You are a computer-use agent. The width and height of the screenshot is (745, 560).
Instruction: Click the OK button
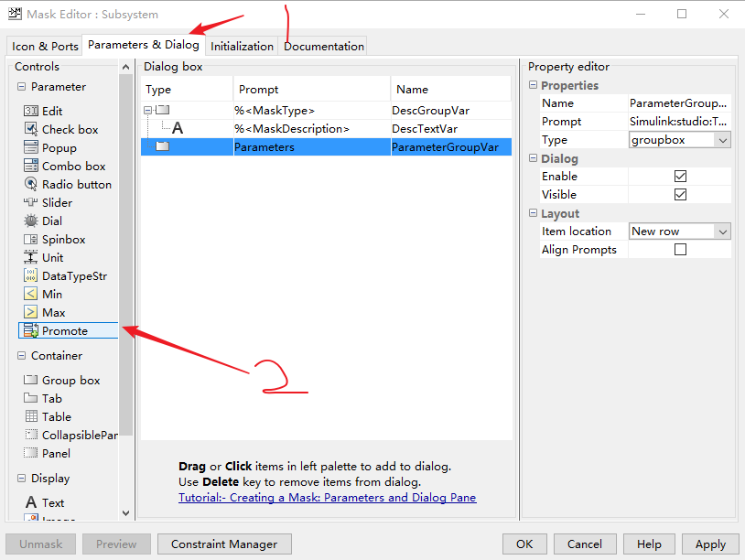tap(524, 544)
